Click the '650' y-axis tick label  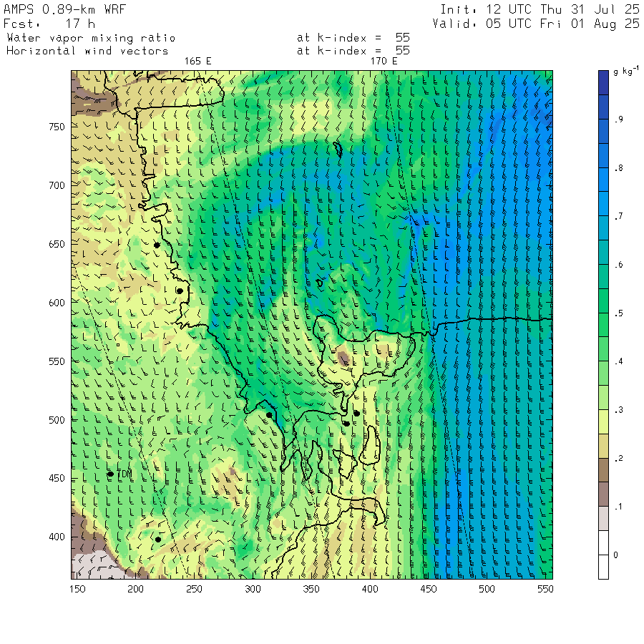pos(57,245)
